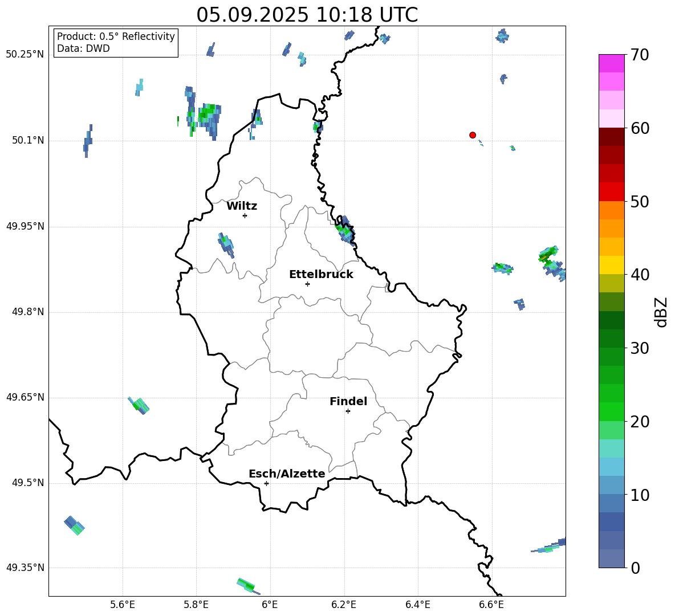Click the Ettelbruck station cross marker

point(307,284)
